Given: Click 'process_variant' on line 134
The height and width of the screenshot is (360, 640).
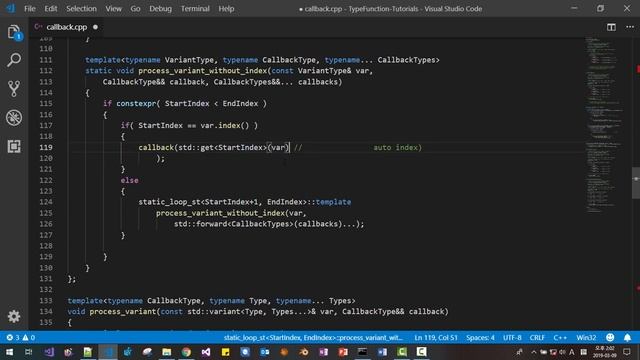Looking at the screenshot, I should coord(123,311).
